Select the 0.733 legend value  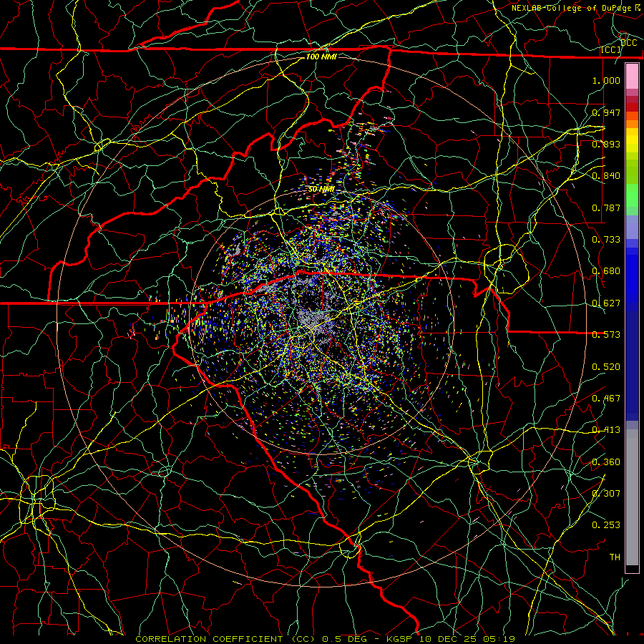click(606, 239)
